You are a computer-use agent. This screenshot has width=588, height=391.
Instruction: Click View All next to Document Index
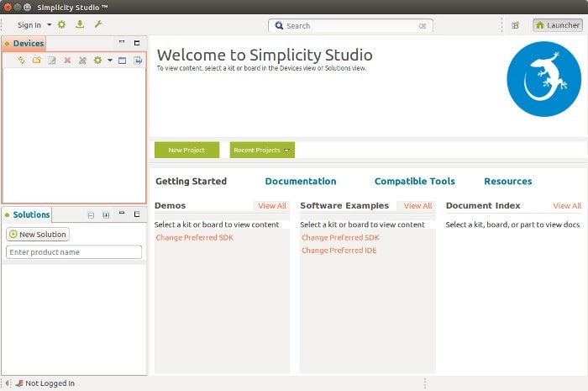coord(567,206)
